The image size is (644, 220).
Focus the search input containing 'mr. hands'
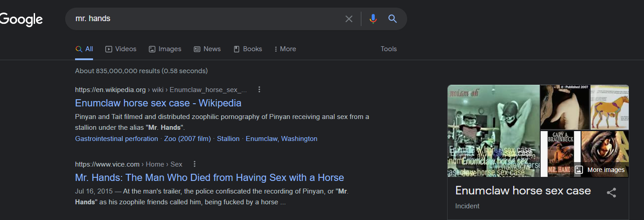tap(204, 19)
